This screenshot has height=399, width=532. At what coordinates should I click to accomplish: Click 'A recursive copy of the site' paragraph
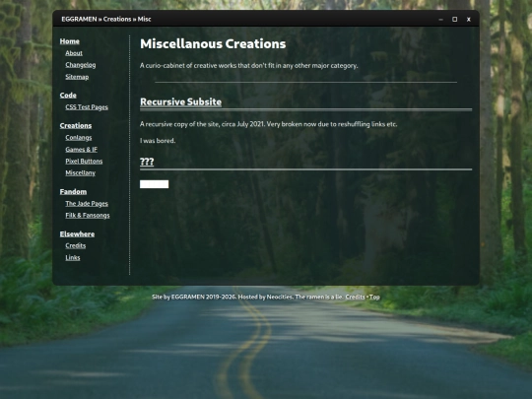click(x=268, y=124)
